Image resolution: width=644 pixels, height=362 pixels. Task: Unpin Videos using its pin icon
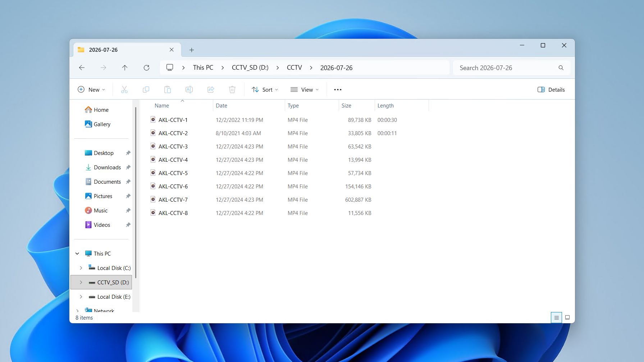[128, 225]
